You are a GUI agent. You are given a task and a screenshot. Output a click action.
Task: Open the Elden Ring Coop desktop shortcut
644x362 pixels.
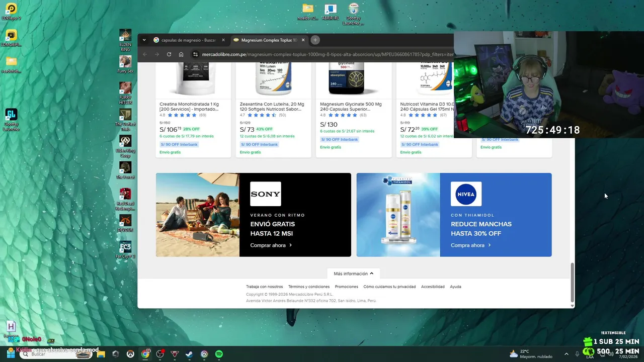(x=125, y=146)
